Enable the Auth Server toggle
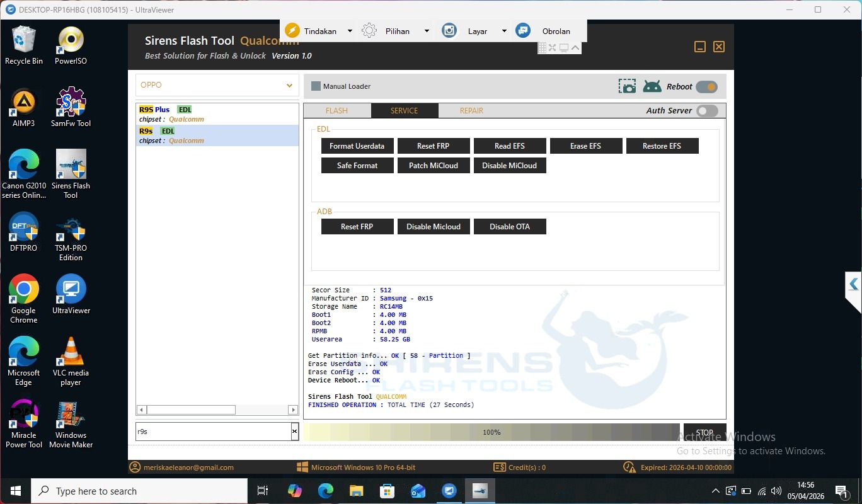Viewport: 862px width, 504px height. [706, 111]
